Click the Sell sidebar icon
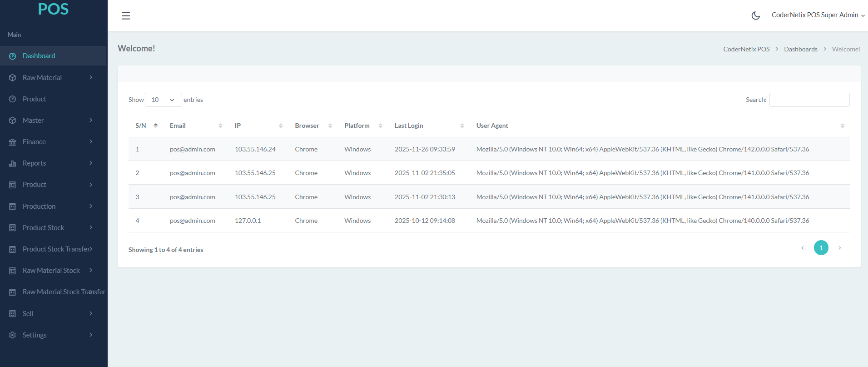This screenshot has width=868, height=367. pyautogui.click(x=13, y=314)
